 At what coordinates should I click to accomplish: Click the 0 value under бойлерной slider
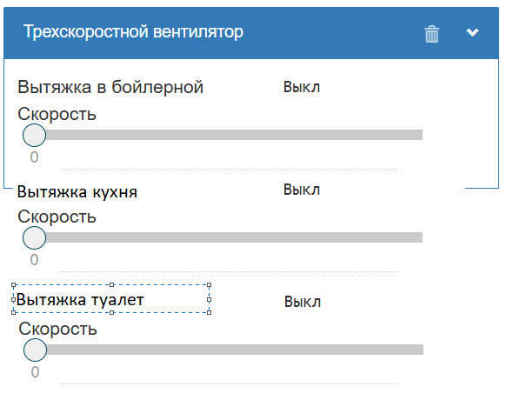(35, 157)
